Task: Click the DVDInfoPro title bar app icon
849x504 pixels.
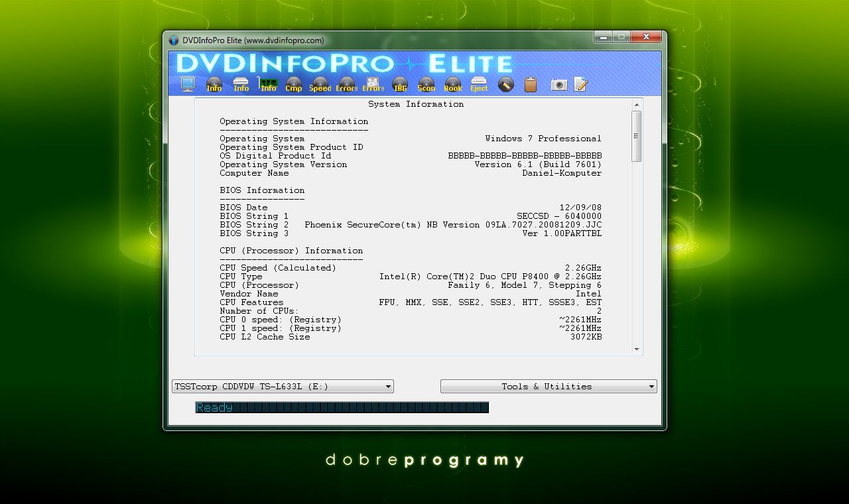Action: (x=174, y=40)
